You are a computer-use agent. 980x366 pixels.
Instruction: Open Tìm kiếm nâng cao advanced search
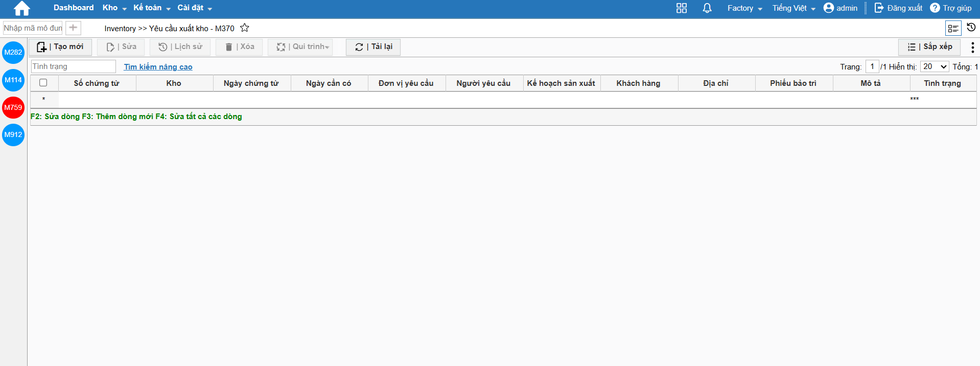tap(158, 67)
